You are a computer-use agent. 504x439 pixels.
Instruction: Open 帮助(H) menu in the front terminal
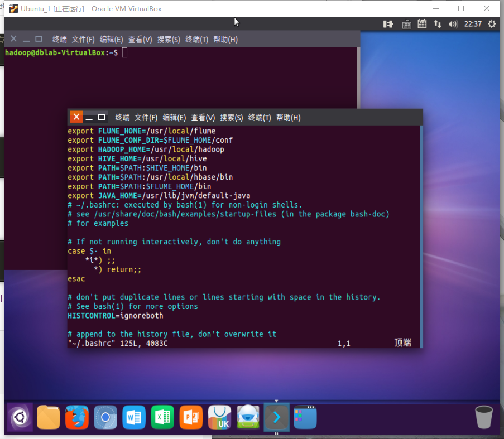point(289,118)
